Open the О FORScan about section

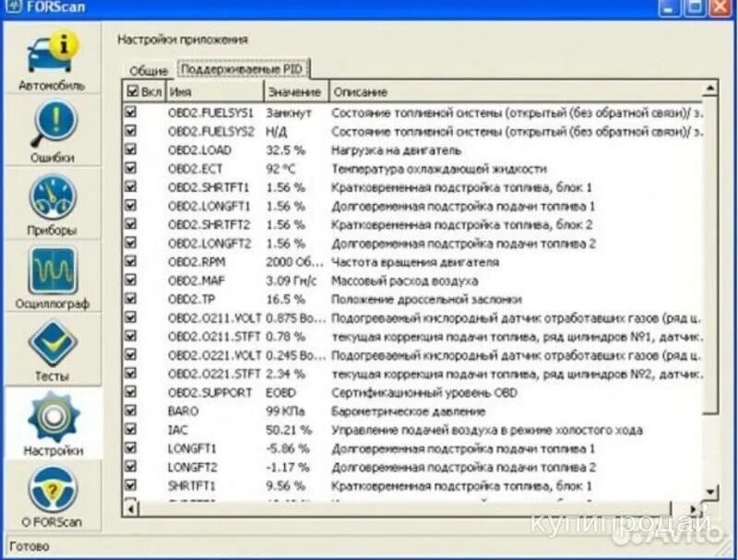(52, 496)
